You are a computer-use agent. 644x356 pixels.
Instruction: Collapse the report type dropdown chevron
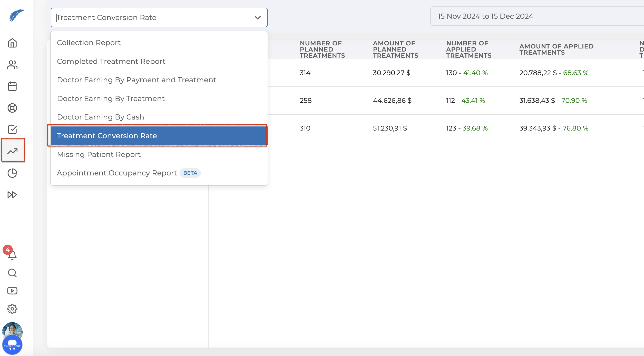[258, 17]
